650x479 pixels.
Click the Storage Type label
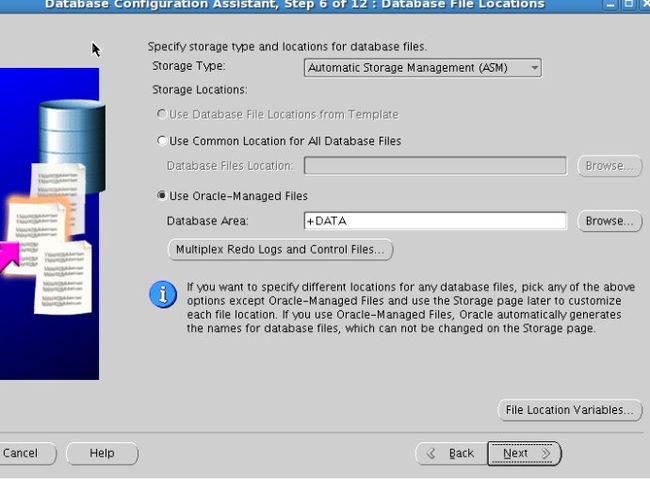click(x=189, y=66)
